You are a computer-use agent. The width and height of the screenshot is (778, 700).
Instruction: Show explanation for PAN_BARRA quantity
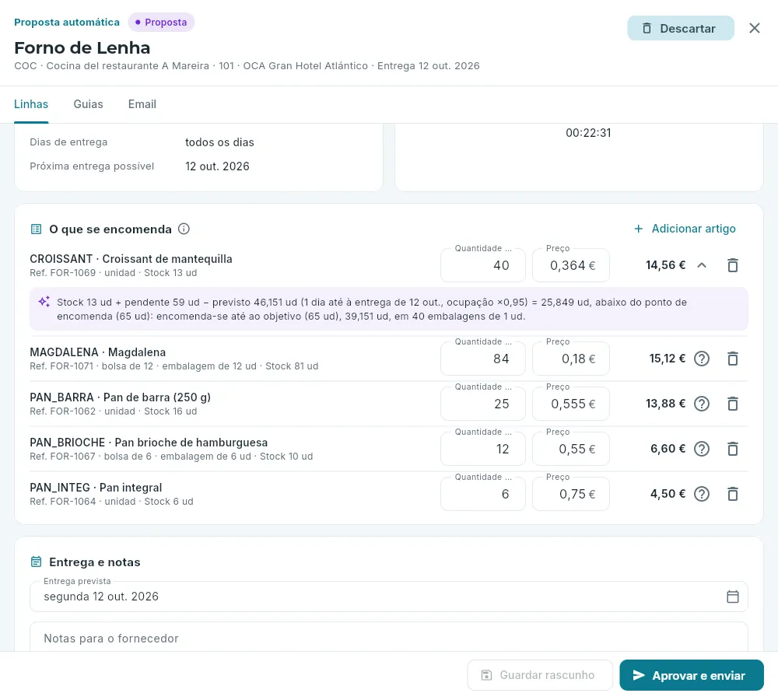pyautogui.click(x=701, y=404)
